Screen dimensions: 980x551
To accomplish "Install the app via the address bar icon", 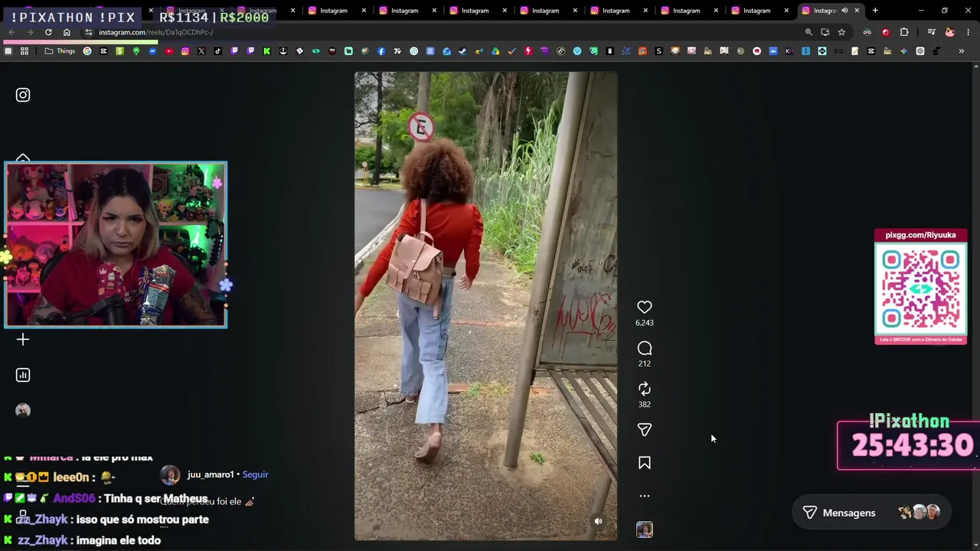I will [825, 32].
